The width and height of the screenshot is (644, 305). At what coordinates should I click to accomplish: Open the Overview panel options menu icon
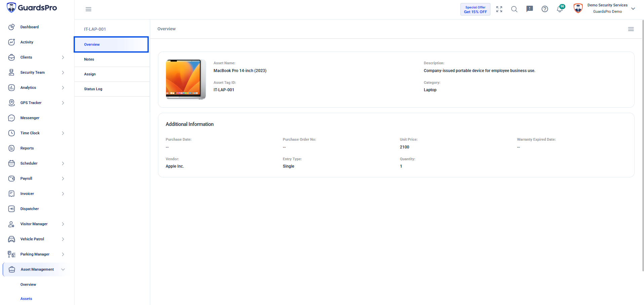point(631,29)
